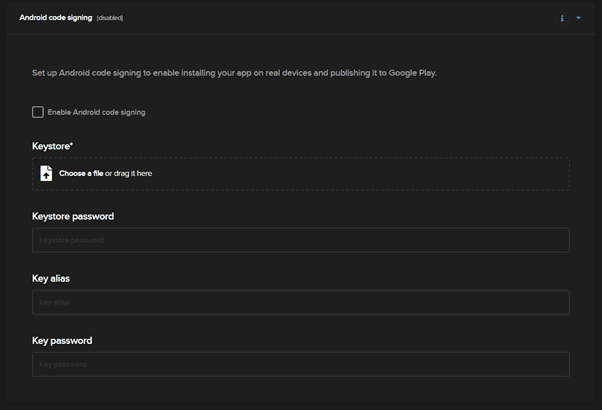This screenshot has width=602, height=410.
Task: Click the "or drag it here" text
Action: coord(129,173)
